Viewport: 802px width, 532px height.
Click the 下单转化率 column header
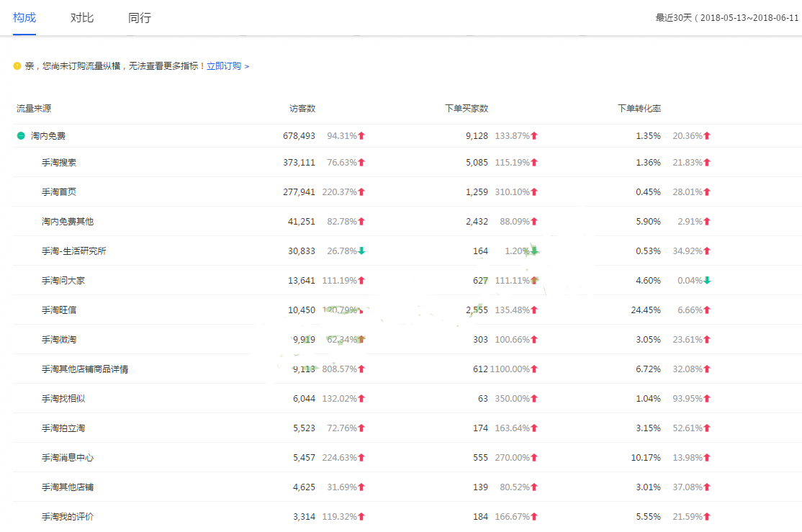click(x=639, y=109)
